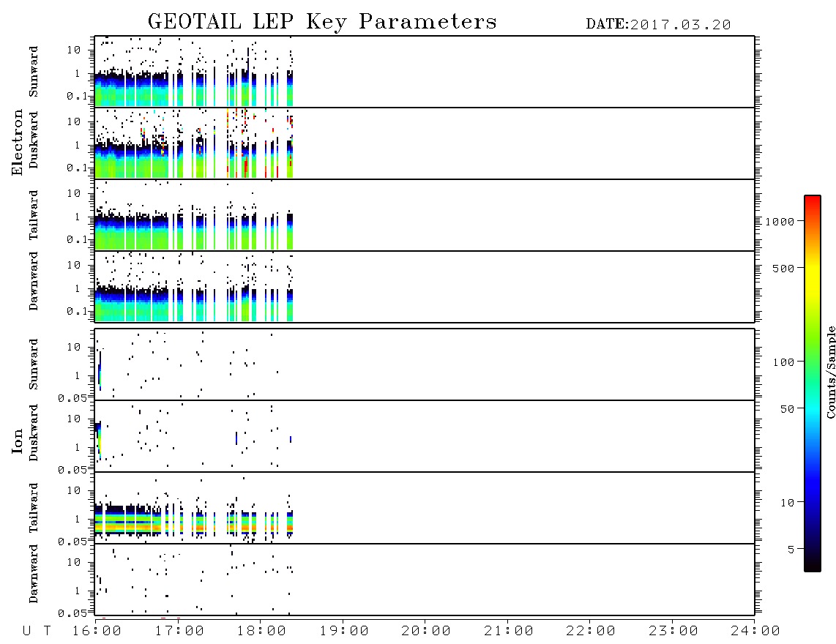Screen dimensions: 836x644
Task: Select the 24:00 time axis label
Action: tap(755, 632)
